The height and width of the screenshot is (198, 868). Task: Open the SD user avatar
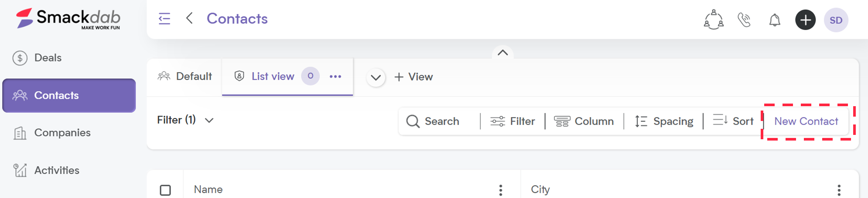[836, 20]
